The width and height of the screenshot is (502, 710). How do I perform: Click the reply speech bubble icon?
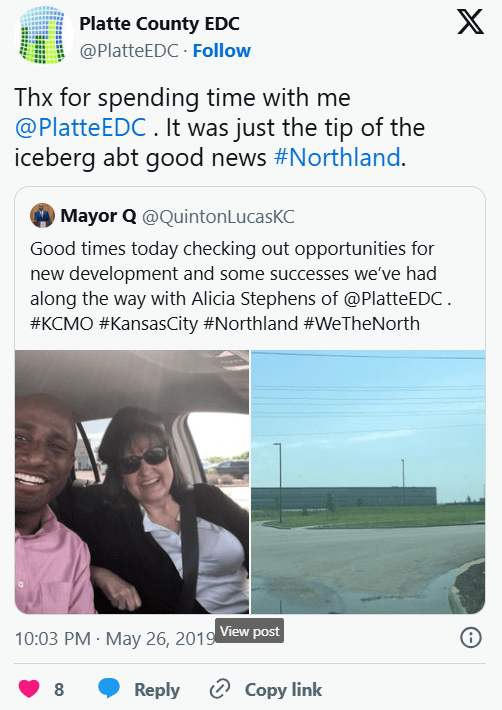click(x=109, y=689)
